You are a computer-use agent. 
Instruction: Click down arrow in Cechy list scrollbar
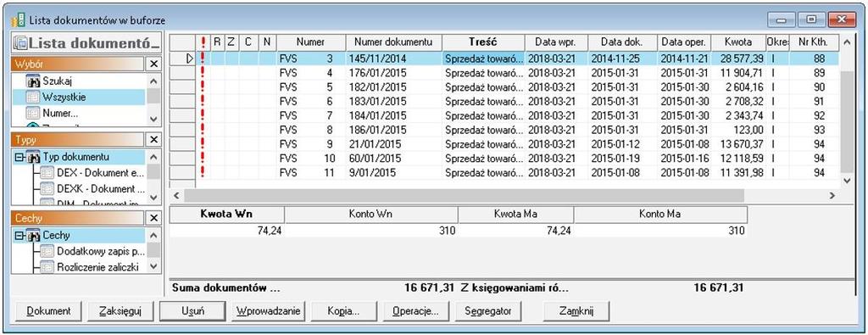pos(154,266)
